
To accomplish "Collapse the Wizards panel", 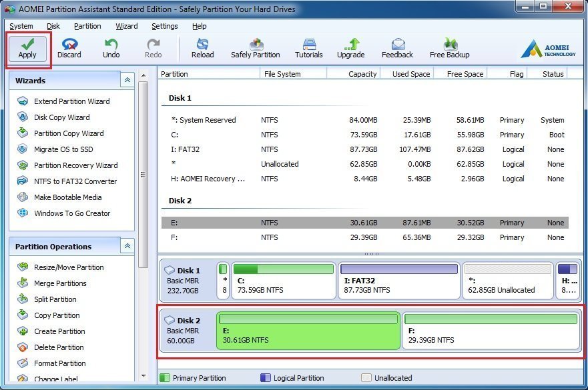I will click(127, 80).
